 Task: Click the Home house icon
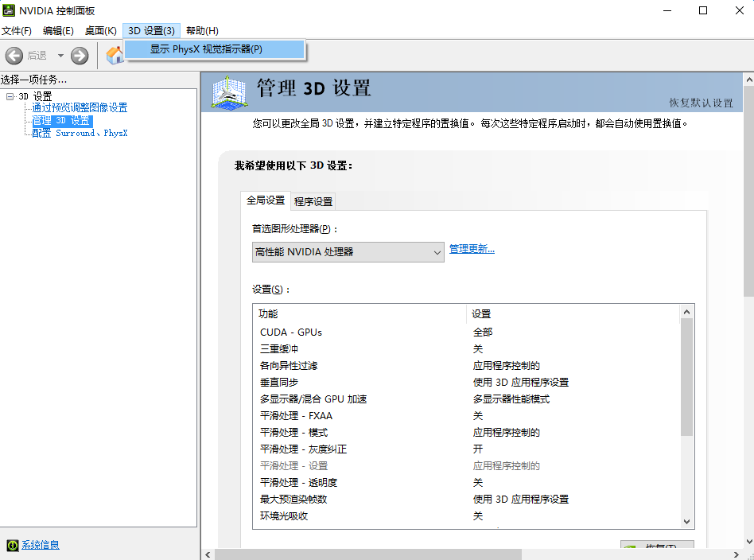click(115, 56)
